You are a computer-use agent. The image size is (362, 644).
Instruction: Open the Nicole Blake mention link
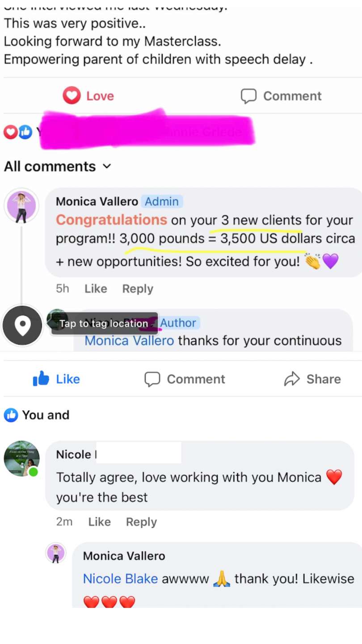[x=120, y=579]
